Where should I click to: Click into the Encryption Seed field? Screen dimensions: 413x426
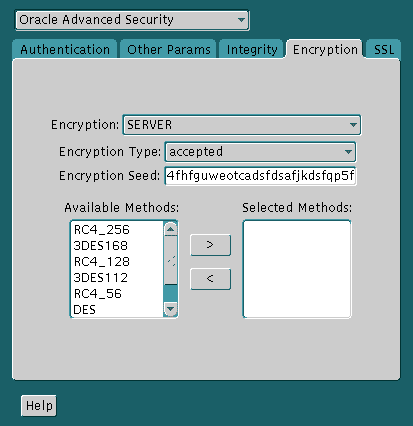(x=260, y=176)
